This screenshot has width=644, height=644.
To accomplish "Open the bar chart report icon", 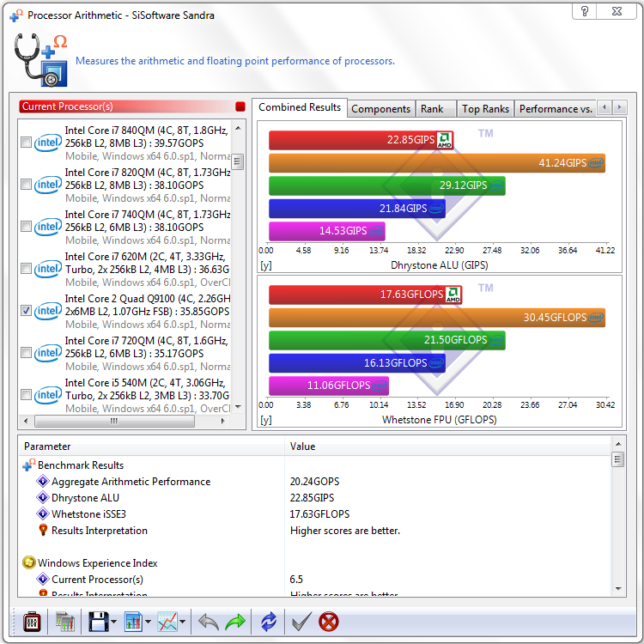I will [133, 623].
